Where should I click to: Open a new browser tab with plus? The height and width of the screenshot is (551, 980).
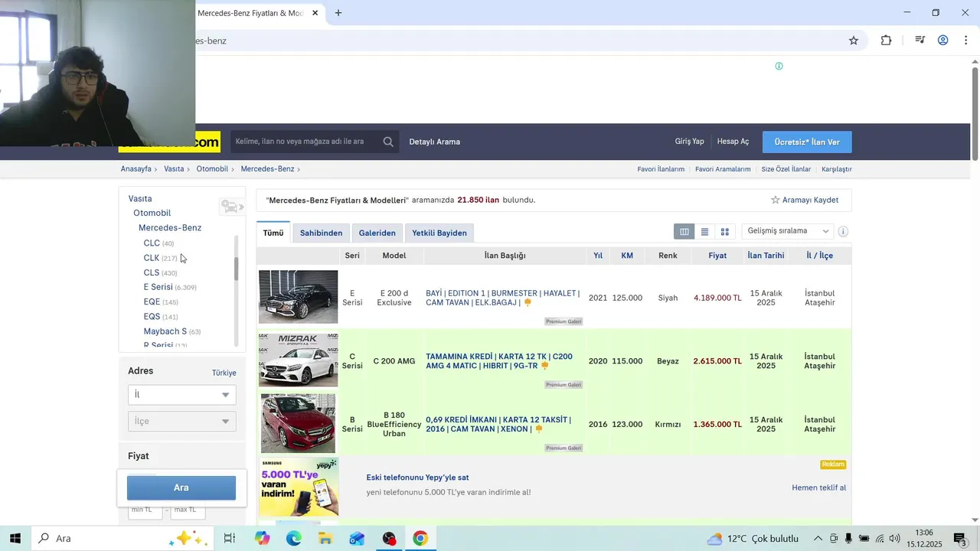click(338, 13)
